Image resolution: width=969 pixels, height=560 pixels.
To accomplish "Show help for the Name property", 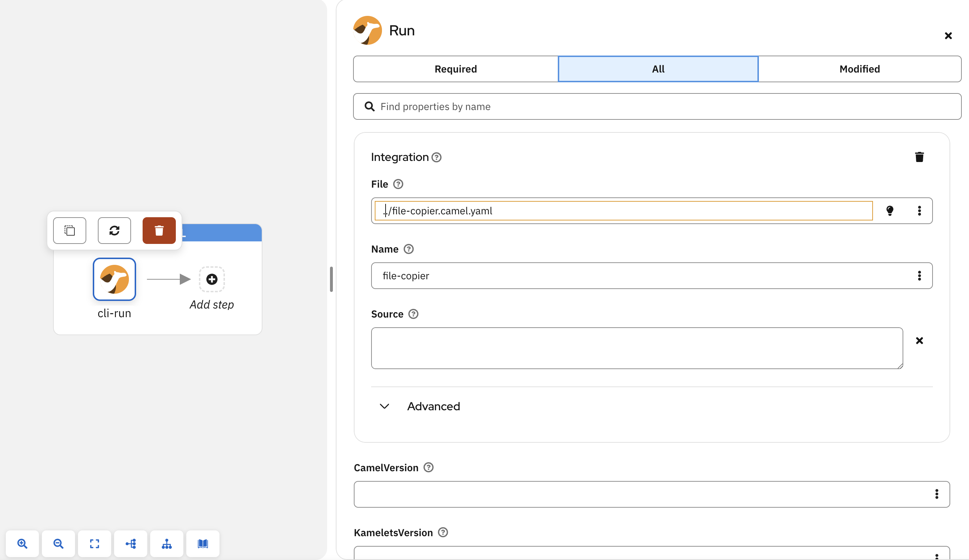I will [x=408, y=249].
